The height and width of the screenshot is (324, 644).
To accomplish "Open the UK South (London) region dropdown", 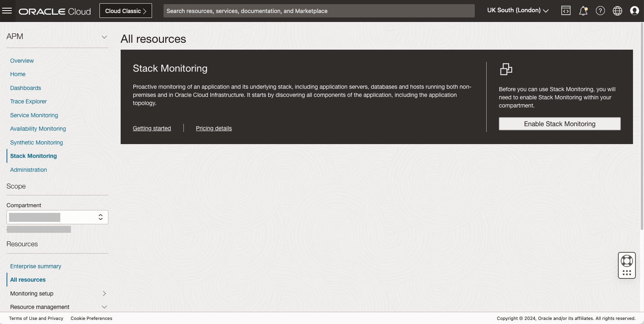I will tap(518, 11).
